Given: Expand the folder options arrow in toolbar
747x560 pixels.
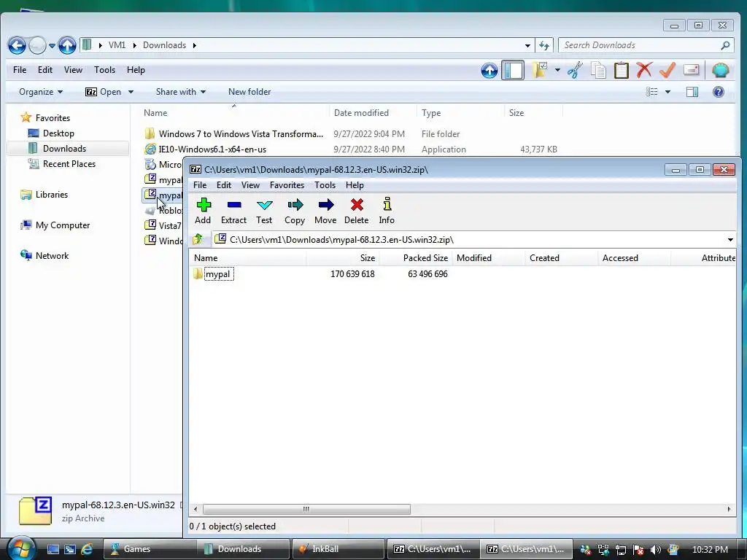Looking at the screenshot, I should coord(557,70).
